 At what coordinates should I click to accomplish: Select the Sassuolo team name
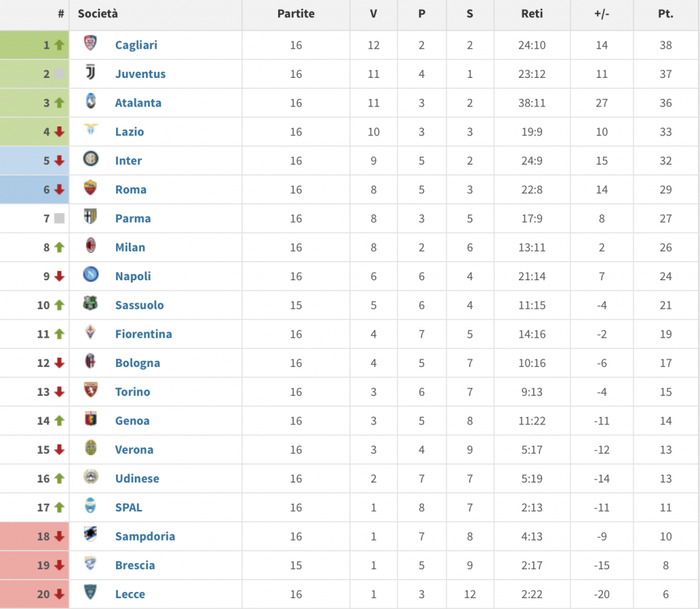coord(139,306)
